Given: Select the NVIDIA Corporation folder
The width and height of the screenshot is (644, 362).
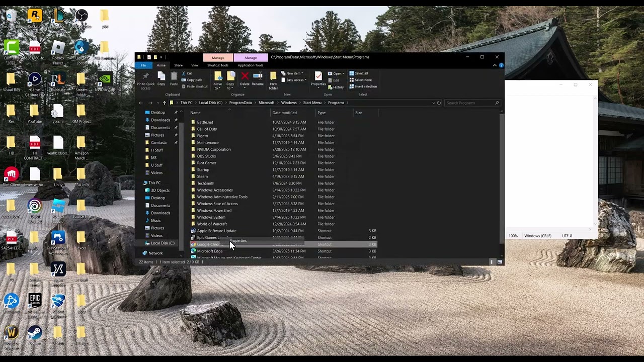Looking at the screenshot, I should (214, 149).
